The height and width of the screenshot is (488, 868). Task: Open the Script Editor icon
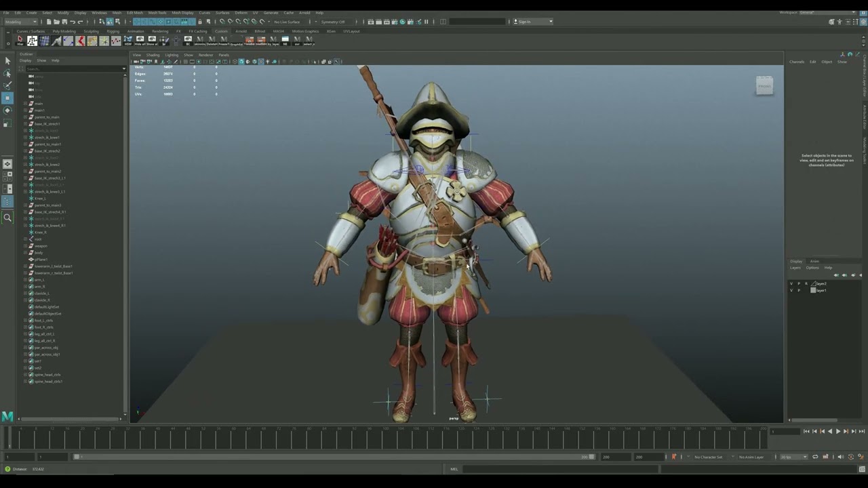point(861,469)
